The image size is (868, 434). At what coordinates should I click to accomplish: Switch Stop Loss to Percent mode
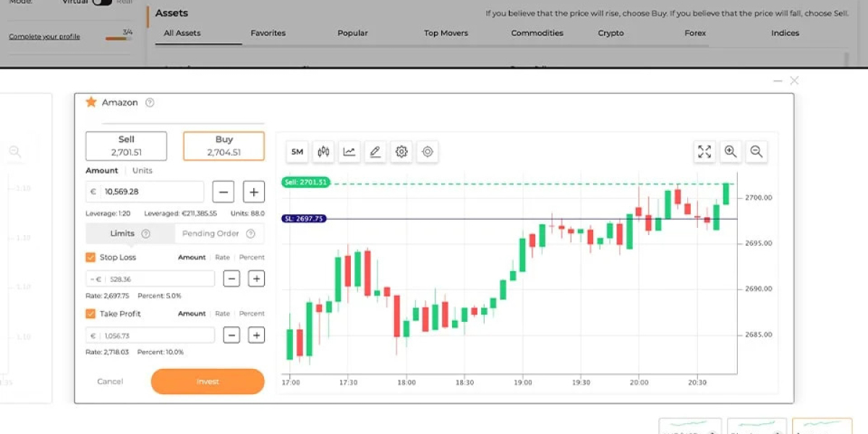pos(252,257)
